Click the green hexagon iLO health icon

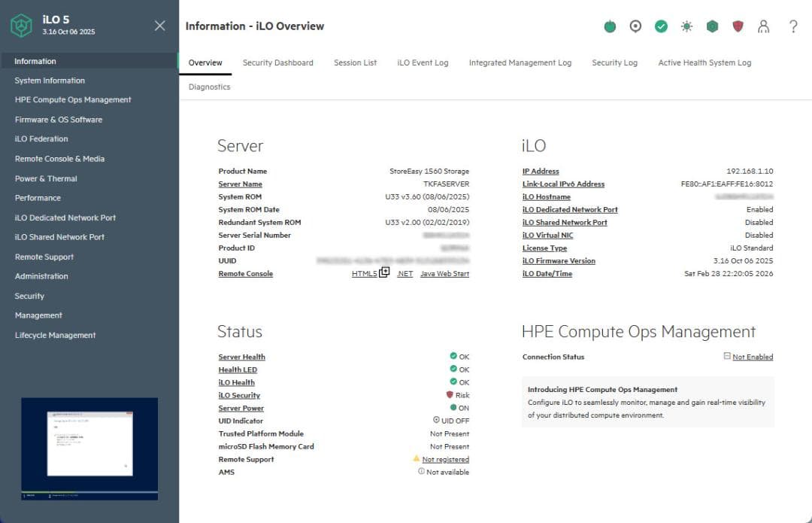(x=713, y=26)
